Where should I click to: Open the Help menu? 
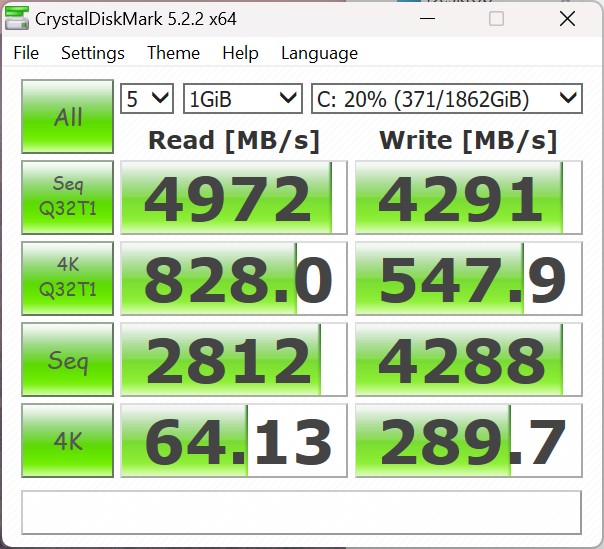tap(240, 53)
